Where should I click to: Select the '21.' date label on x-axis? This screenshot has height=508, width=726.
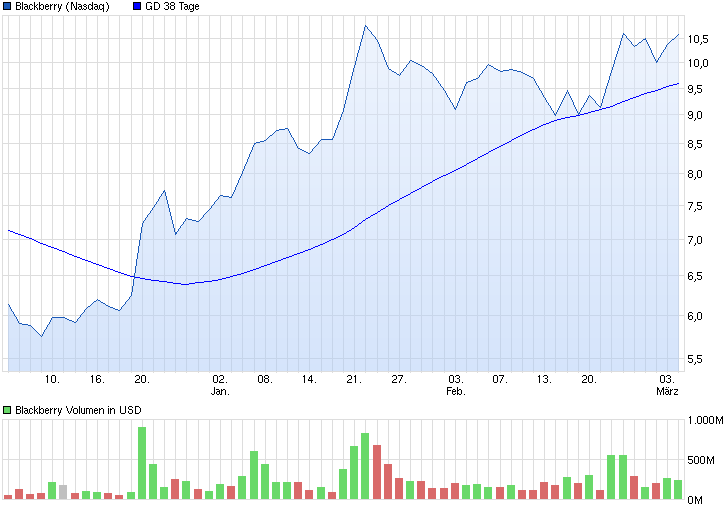[x=353, y=379]
